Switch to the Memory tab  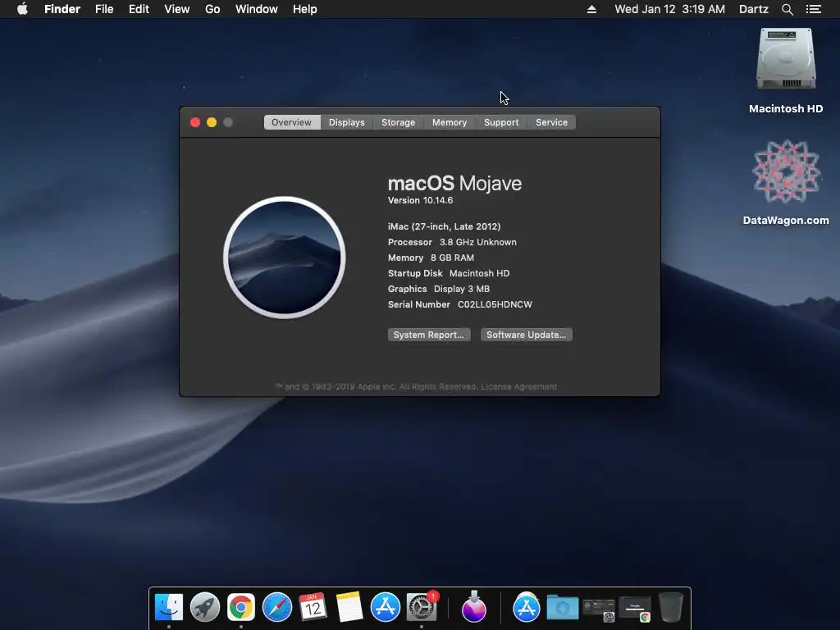tap(450, 122)
